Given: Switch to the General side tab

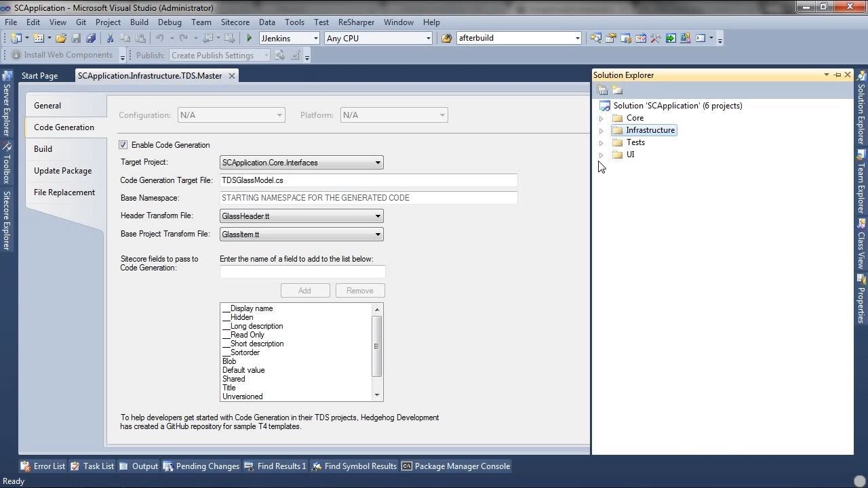Looking at the screenshot, I should pos(66,106).
